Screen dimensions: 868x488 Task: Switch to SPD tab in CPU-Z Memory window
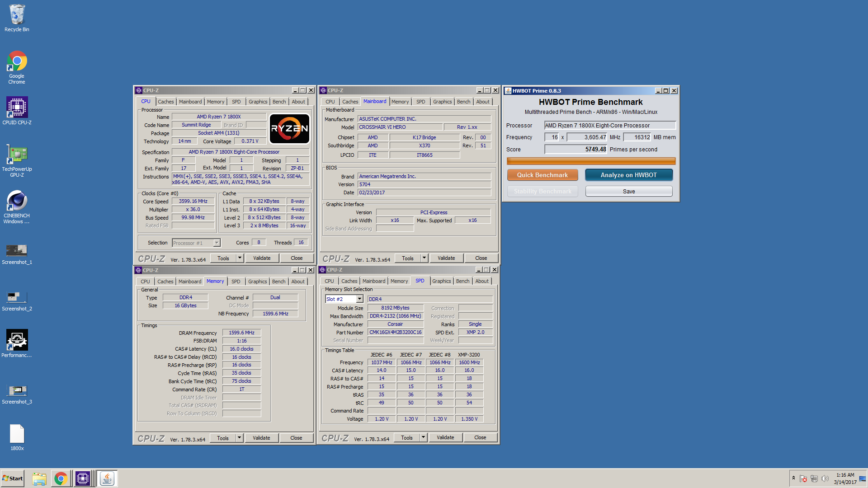pos(236,282)
